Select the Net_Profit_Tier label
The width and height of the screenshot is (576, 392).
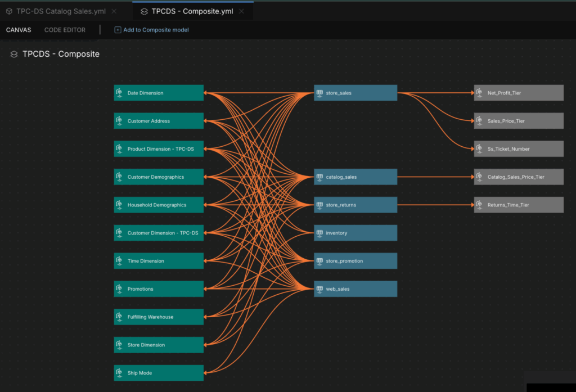[x=504, y=93]
